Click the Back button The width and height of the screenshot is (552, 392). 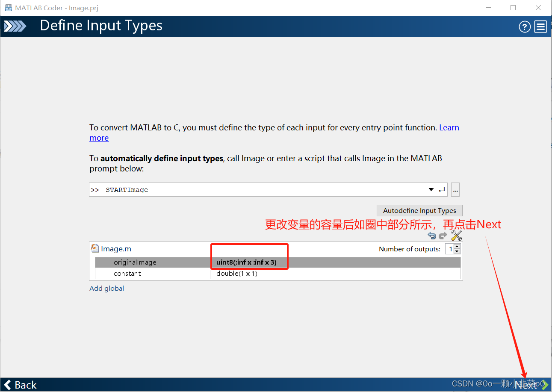(x=20, y=384)
